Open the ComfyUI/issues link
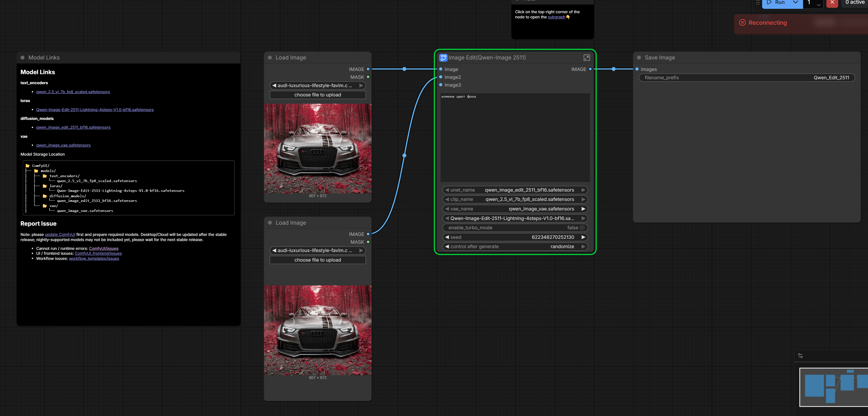Screen dimensions: 868x416 104,248
